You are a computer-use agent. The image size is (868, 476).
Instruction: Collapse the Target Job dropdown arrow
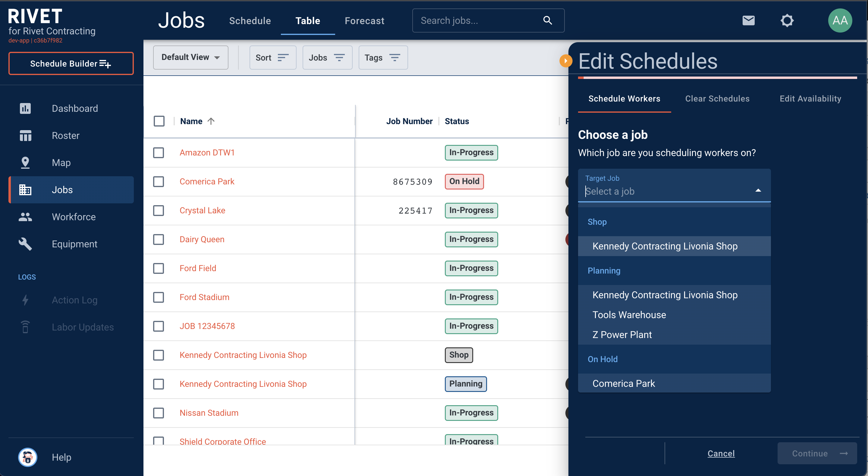pos(758,190)
